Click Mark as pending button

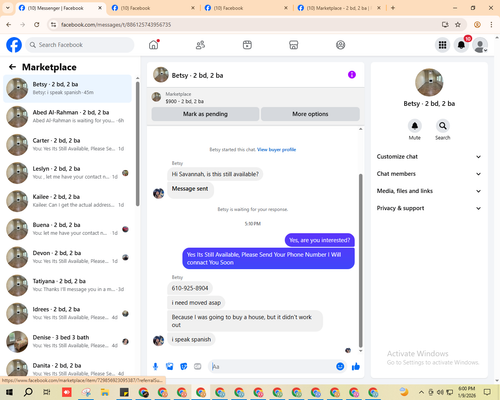[x=205, y=114]
